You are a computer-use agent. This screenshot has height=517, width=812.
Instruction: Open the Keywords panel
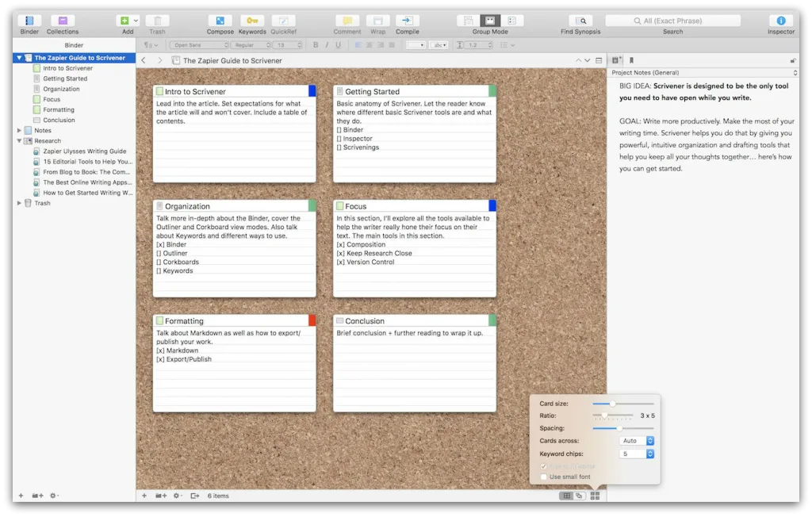pos(252,21)
